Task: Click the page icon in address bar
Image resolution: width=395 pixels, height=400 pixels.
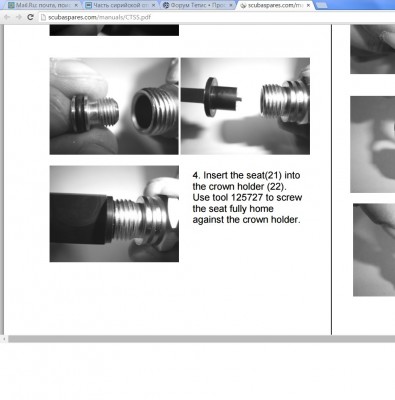Action: click(43, 17)
